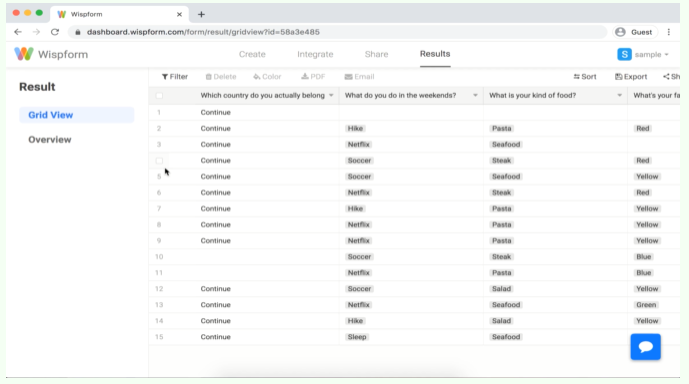Viewport: 689px width, 384px height.
Task: Click row number 8 in the grid
Action: click(x=159, y=225)
